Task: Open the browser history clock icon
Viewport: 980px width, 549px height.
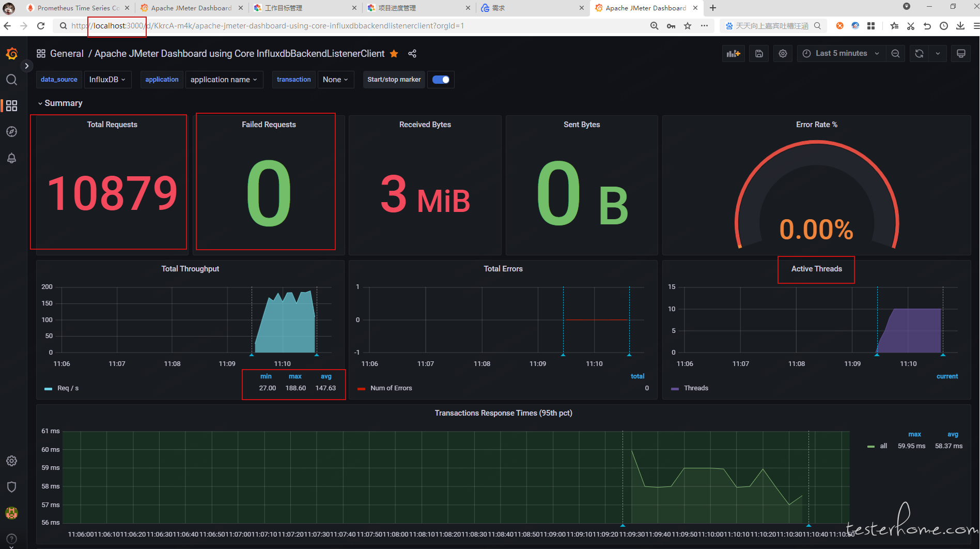Action: pyautogui.click(x=943, y=26)
